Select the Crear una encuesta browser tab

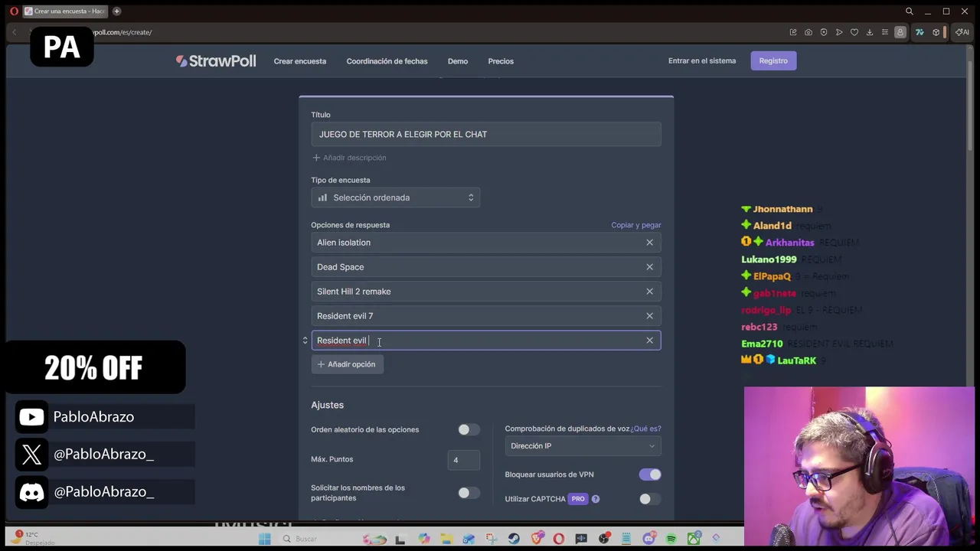coord(65,11)
